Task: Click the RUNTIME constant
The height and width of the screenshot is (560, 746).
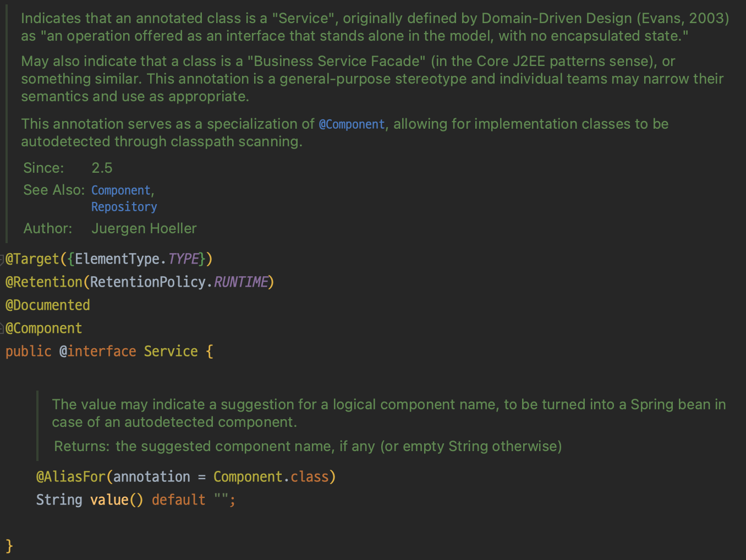Action: coord(240,282)
